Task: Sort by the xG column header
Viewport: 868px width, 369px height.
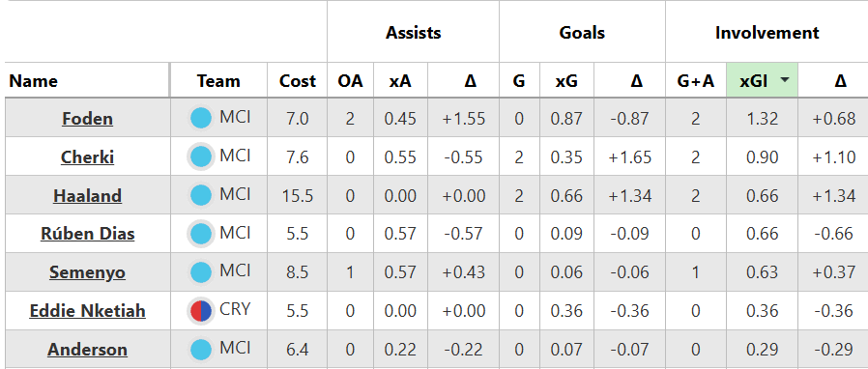Action: (566, 81)
